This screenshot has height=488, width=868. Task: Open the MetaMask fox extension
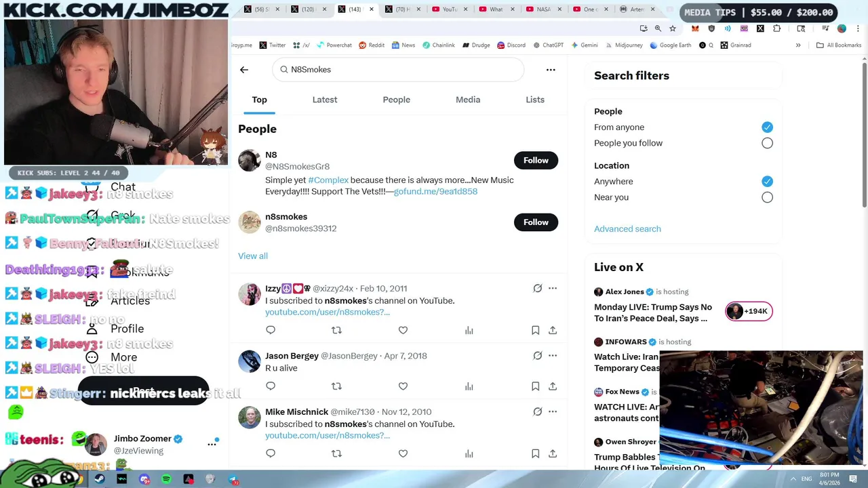pos(695,28)
